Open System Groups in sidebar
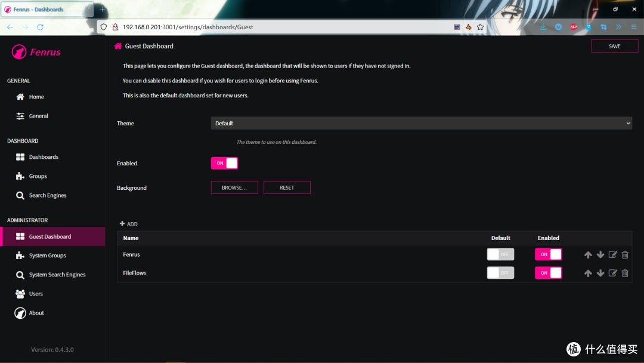The height and width of the screenshot is (363, 644). (x=47, y=256)
